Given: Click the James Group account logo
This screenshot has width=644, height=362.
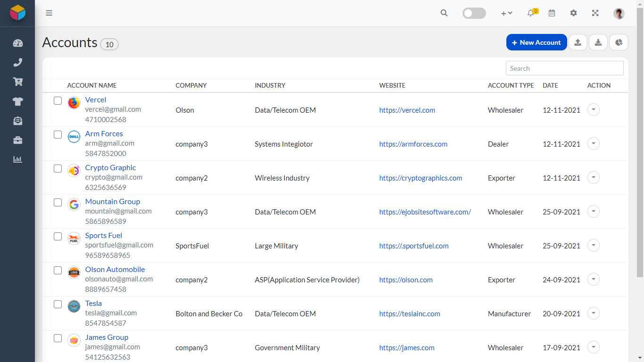Looking at the screenshot, I should pos(74,340).
